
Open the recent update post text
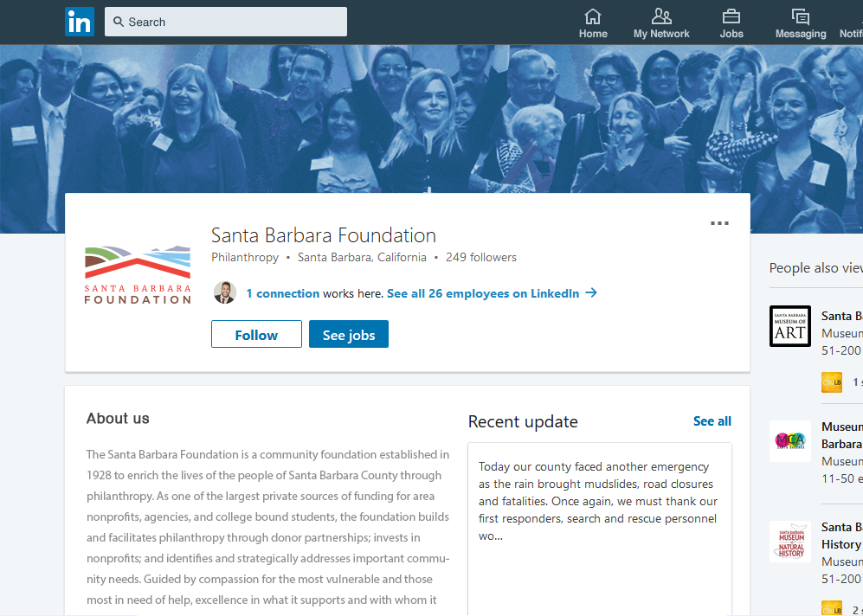tap(598, 501)
